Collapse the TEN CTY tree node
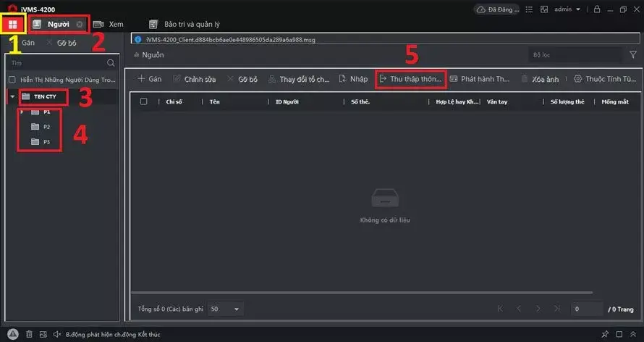 click(x=13, y=96)
